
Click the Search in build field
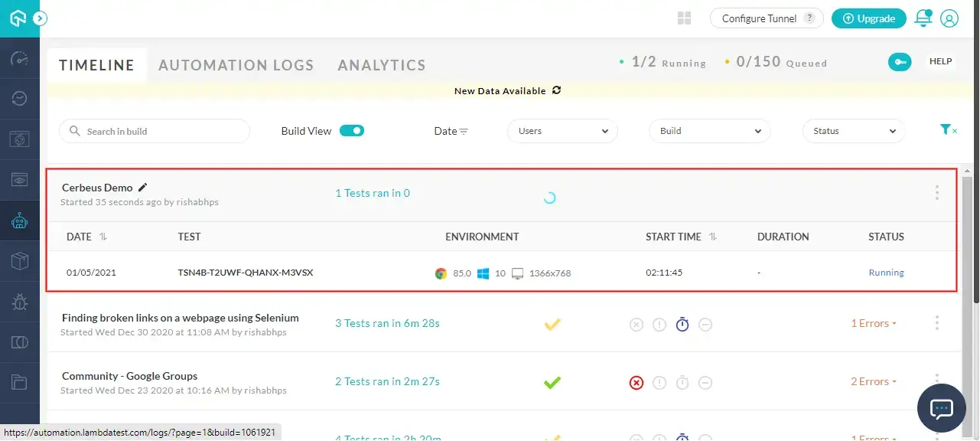(154, 131)
